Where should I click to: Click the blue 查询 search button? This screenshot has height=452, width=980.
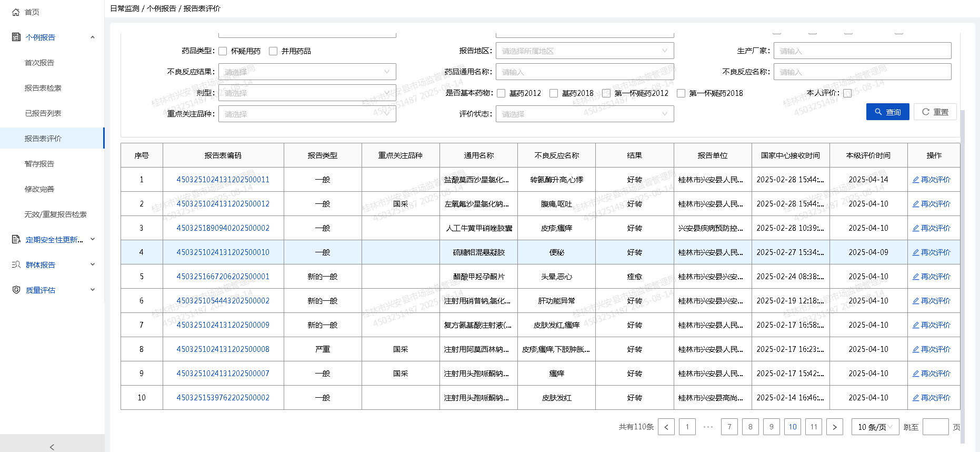tap(887, 112)
